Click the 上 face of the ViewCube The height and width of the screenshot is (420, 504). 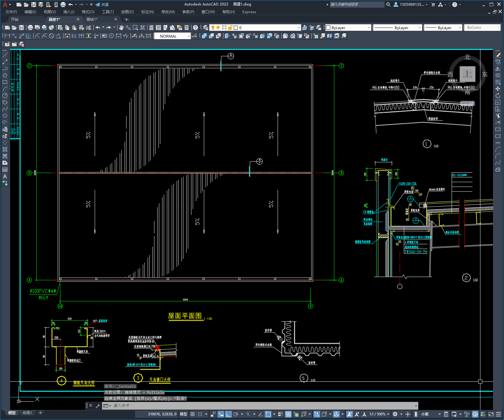[468, 74]
